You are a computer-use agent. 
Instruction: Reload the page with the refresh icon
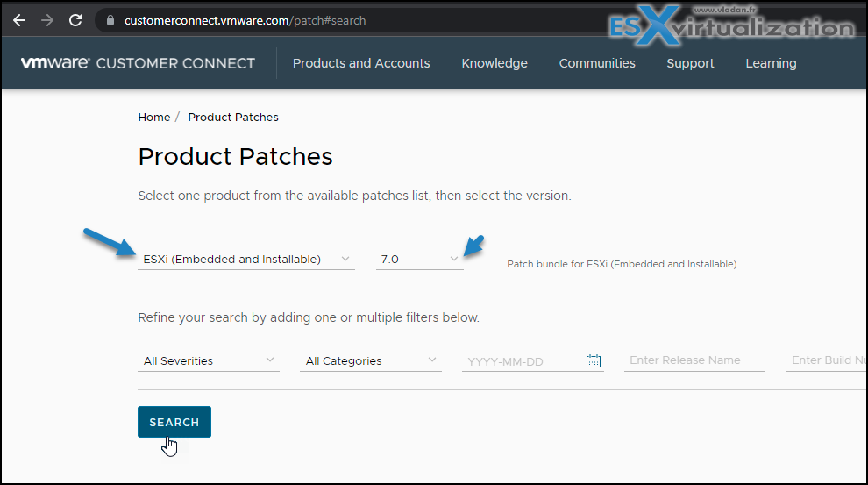(x=75, y=20)
